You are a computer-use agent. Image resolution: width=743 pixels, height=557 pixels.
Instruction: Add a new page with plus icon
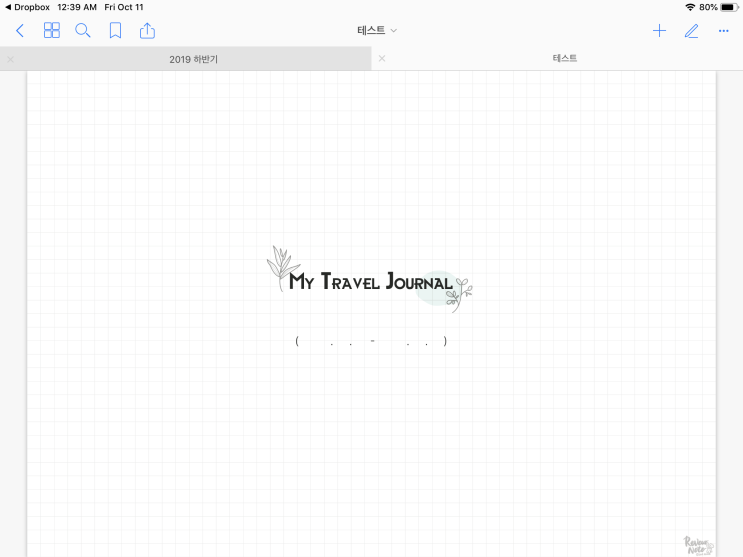point(659,31)
